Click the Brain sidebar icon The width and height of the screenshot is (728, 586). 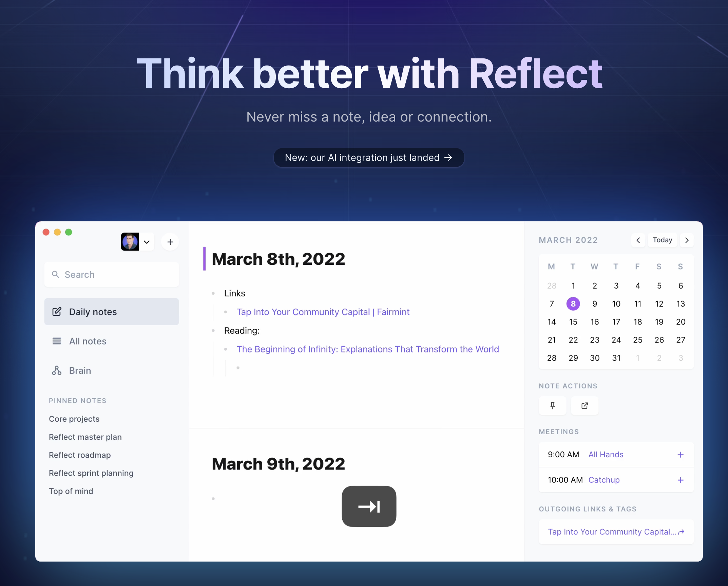tap(57, 370)
